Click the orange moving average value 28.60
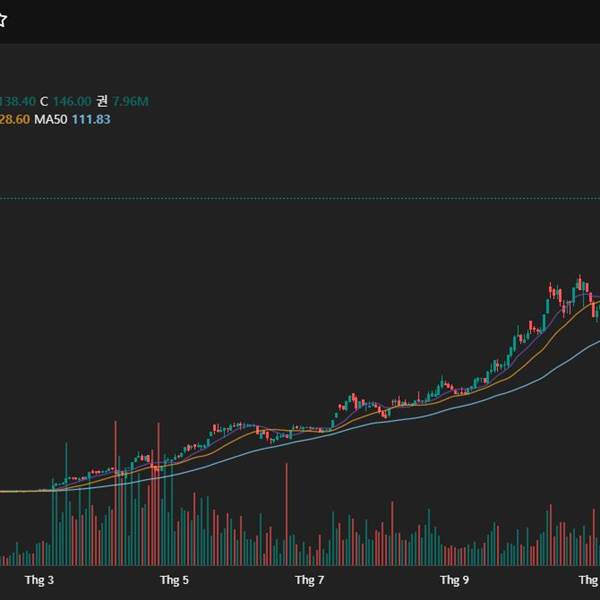 [x=14, y=119]
